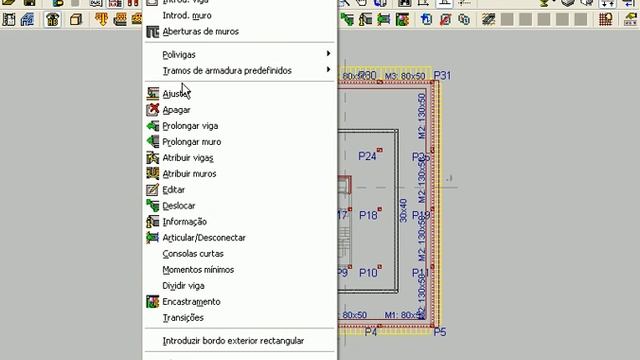The width and height of the screenshot is (640, 360).
Task: Click the 'M3: 80x50' wall label
Action: point(404,76)
